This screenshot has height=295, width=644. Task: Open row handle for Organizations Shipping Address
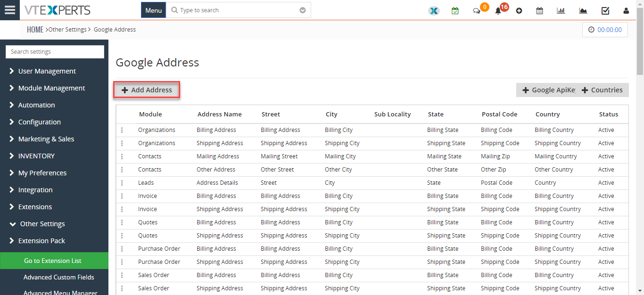pyautogui.click(x=122, y=143)
